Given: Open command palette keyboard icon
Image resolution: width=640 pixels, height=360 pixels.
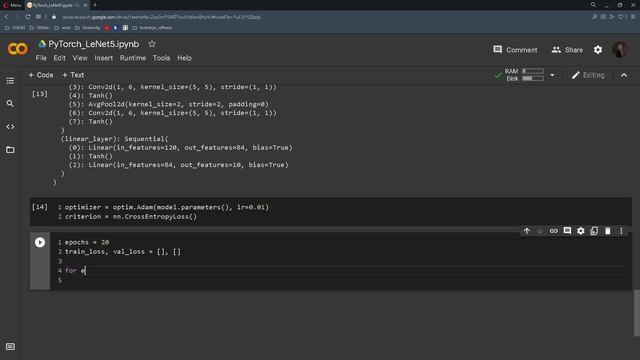Looking at the screenshot, I should 11,347.
